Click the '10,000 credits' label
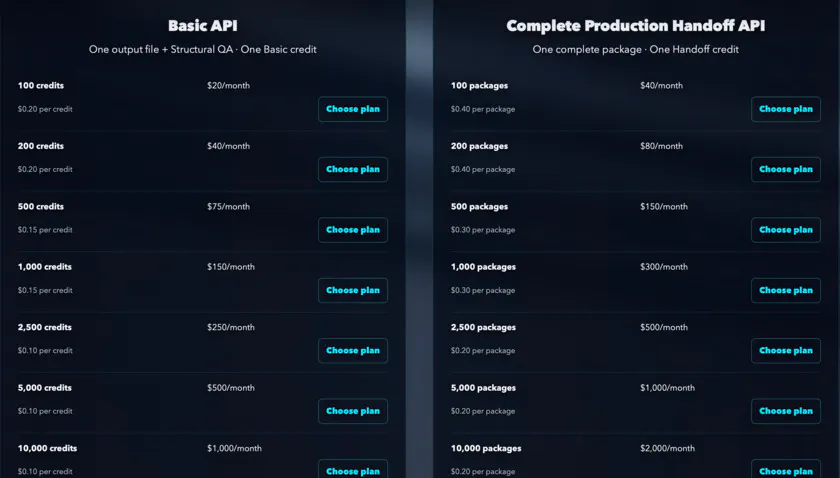This screenshot has height=478, width=840. click(47, 449)
